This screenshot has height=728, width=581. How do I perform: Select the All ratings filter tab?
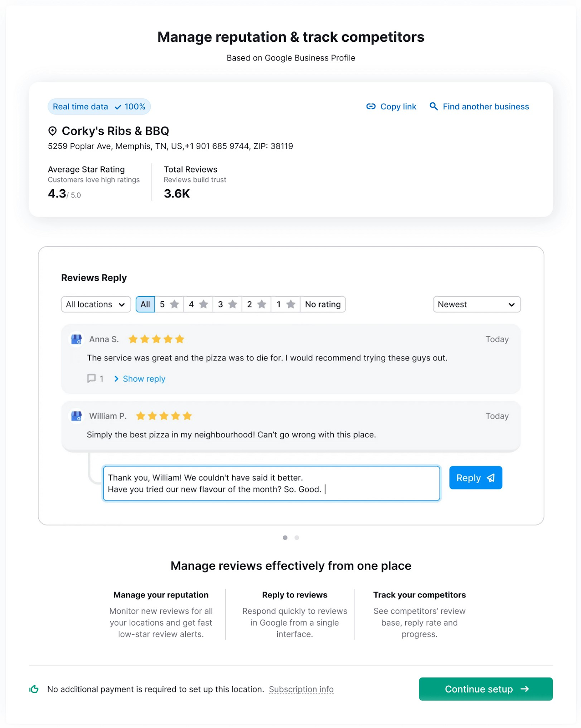click(x=145, y=304)
